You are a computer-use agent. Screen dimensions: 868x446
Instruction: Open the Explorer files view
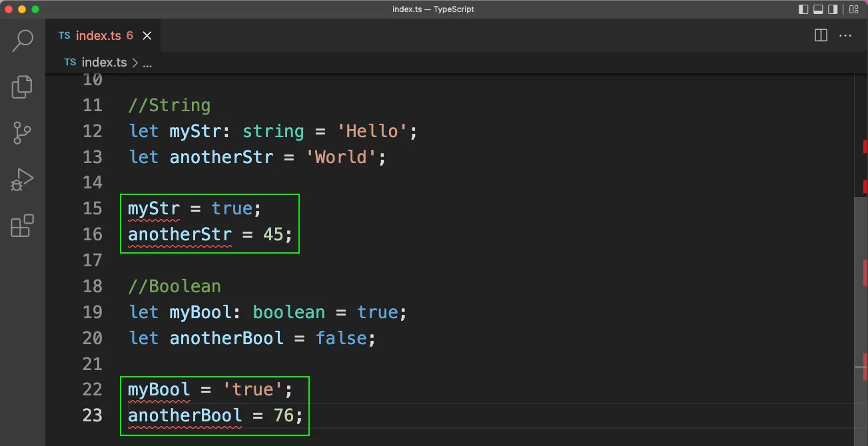tap(23, 87)
